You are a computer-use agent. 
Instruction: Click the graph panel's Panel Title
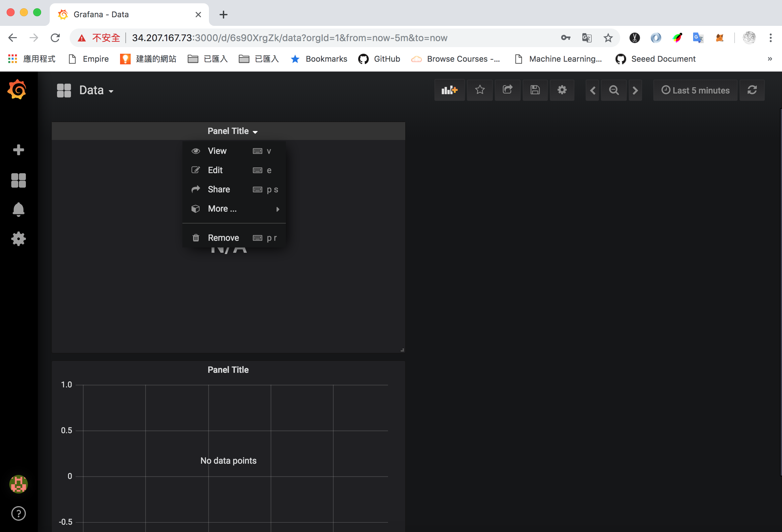(228, 369)
